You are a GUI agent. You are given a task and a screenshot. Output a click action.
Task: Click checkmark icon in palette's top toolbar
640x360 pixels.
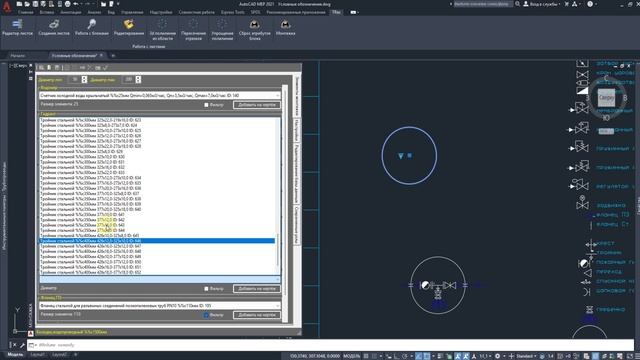point(105,68)
